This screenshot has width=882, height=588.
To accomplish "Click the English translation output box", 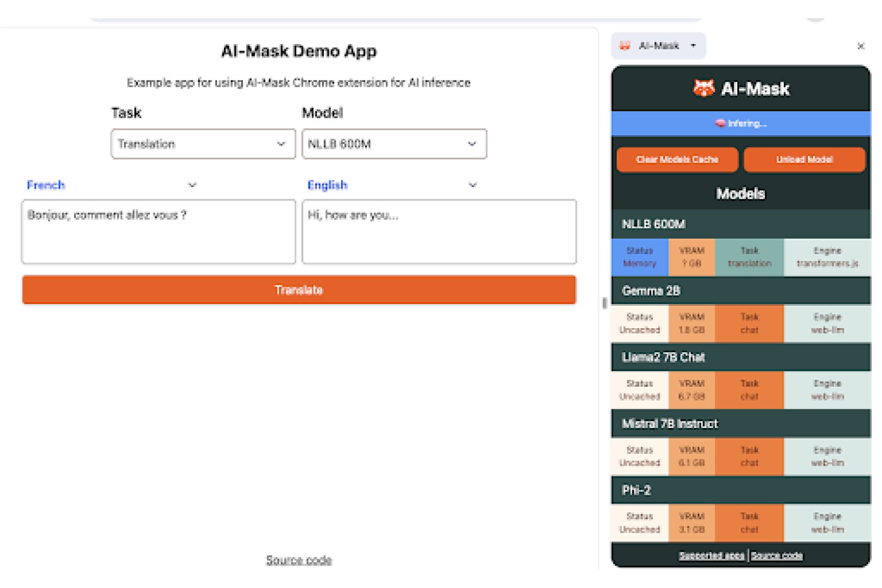I will pos(439,232).
